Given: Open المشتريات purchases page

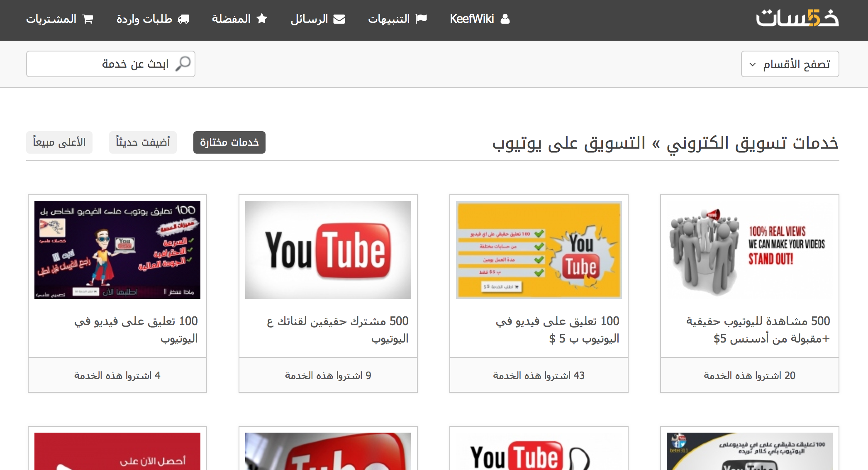Looking at the screenshot, I should point(60,19).
